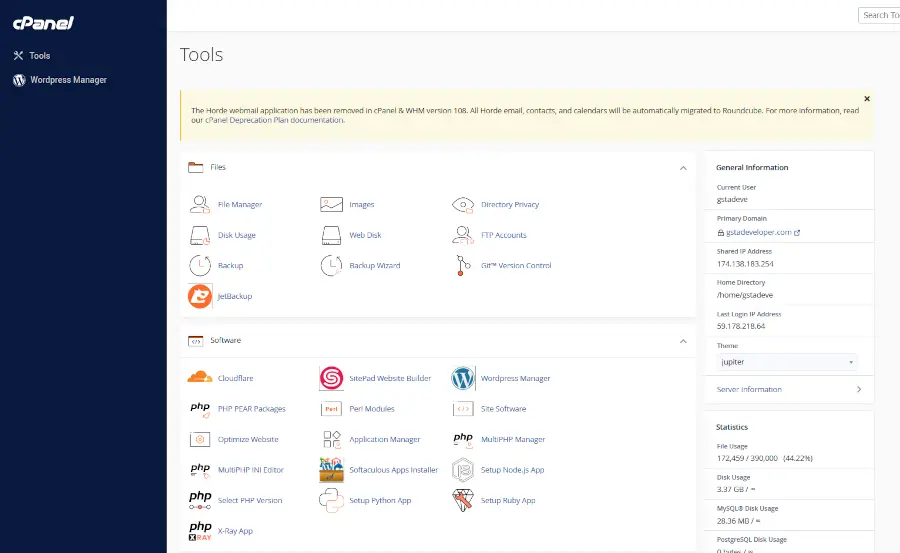
Task: Click the Shared IP Address 174.138.183.254
Action: (745, 264)
